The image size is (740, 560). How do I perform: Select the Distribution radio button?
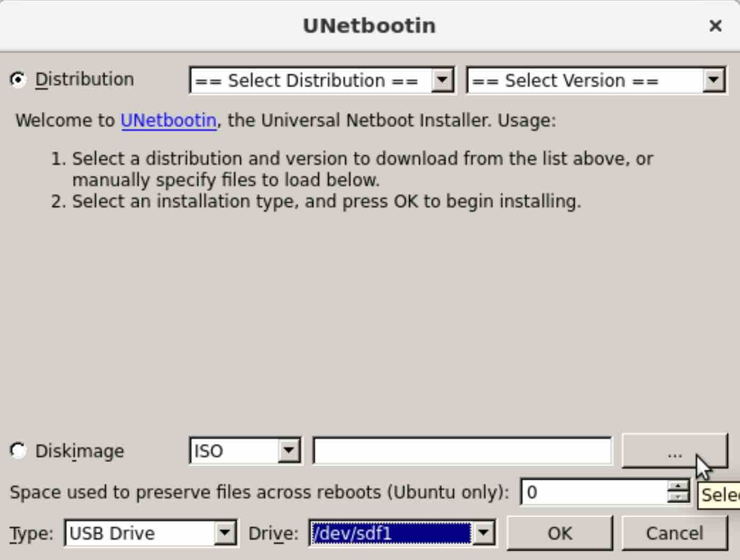coord(18,79)
